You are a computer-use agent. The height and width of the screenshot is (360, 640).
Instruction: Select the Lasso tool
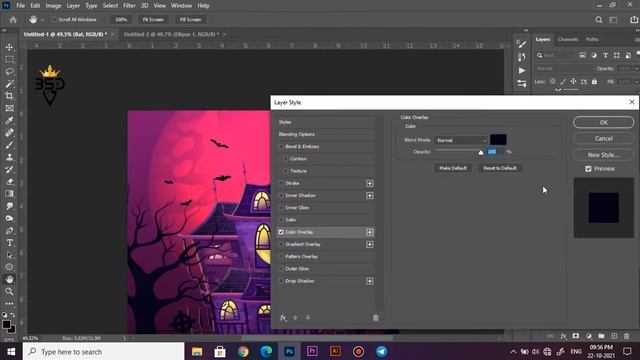pyautogui.click(x=9, y=72)
